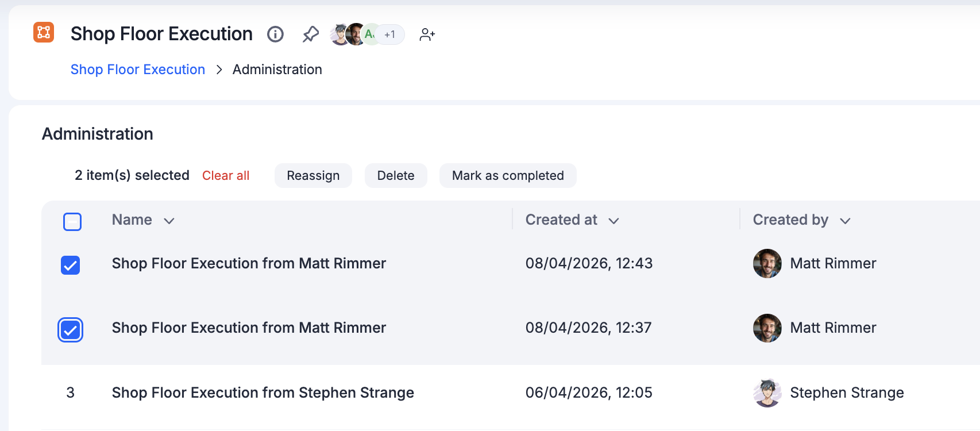
Task: Open the +1 more members badge
Action: 390,34
